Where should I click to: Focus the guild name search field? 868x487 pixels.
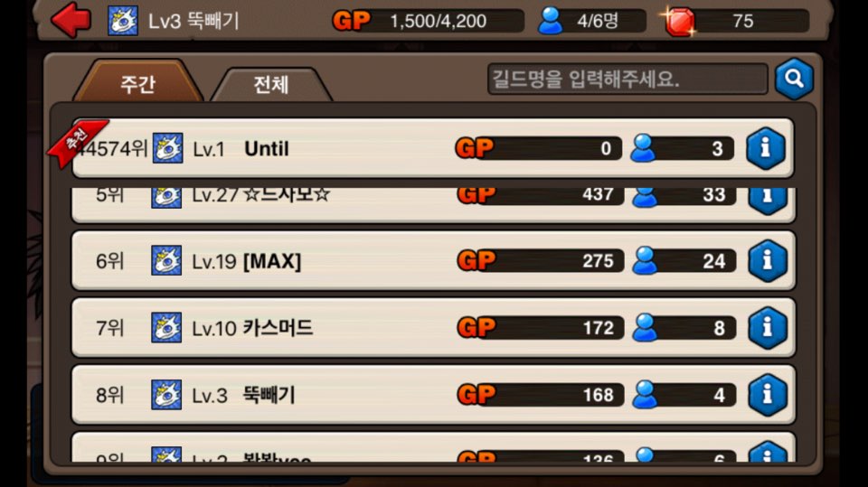tap(627, 80)
